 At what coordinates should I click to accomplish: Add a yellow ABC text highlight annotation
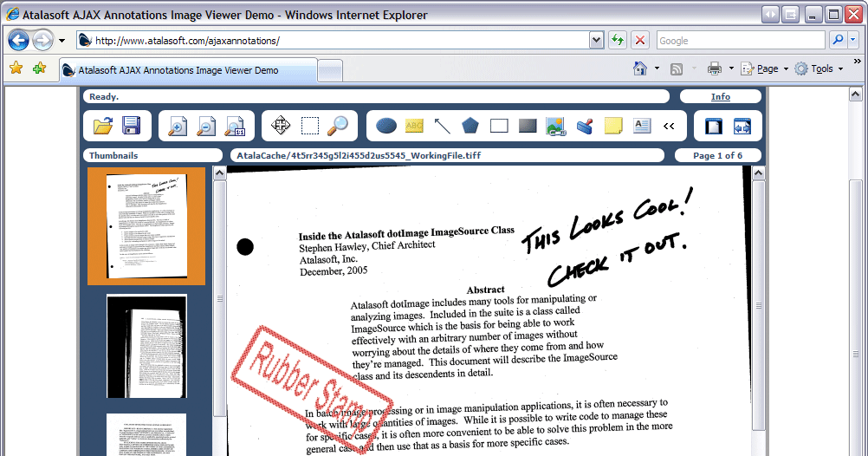click(x=414, y=126)
